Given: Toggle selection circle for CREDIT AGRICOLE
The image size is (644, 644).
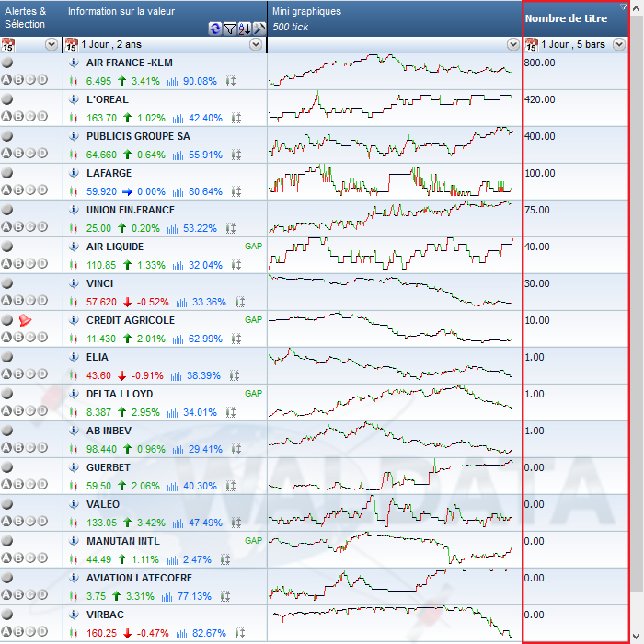Looking at the screenshot, I should tap(7, 320).
